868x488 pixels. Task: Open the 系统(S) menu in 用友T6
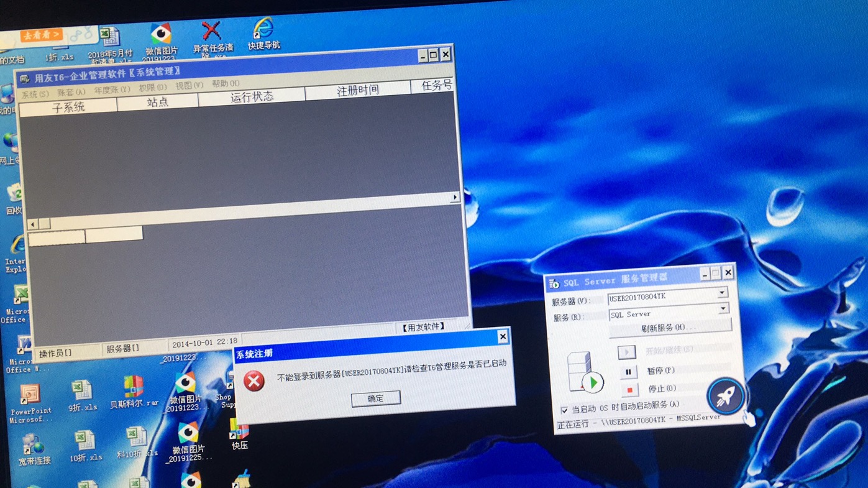tap(35, 94)
